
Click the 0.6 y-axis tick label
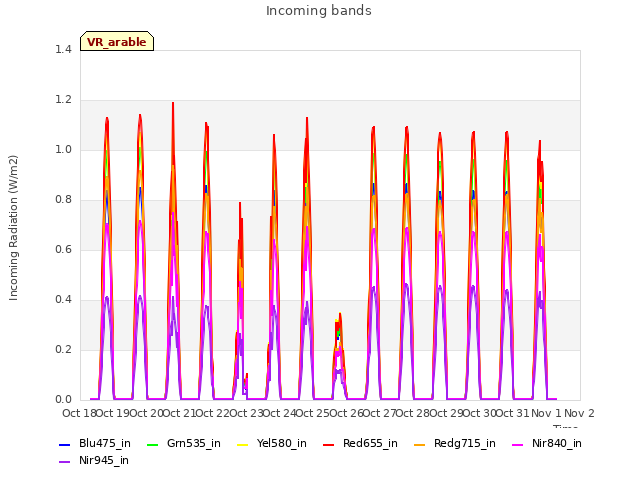pyautogui.click(x=63, y=249)
